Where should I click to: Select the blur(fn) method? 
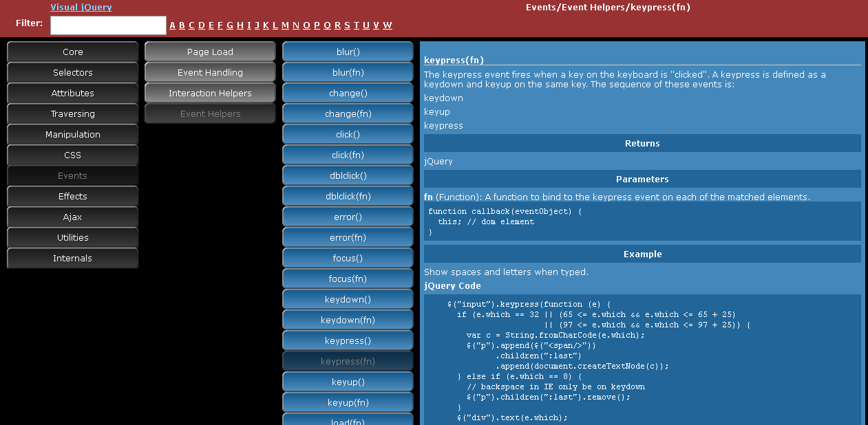(x=347, y=72)
